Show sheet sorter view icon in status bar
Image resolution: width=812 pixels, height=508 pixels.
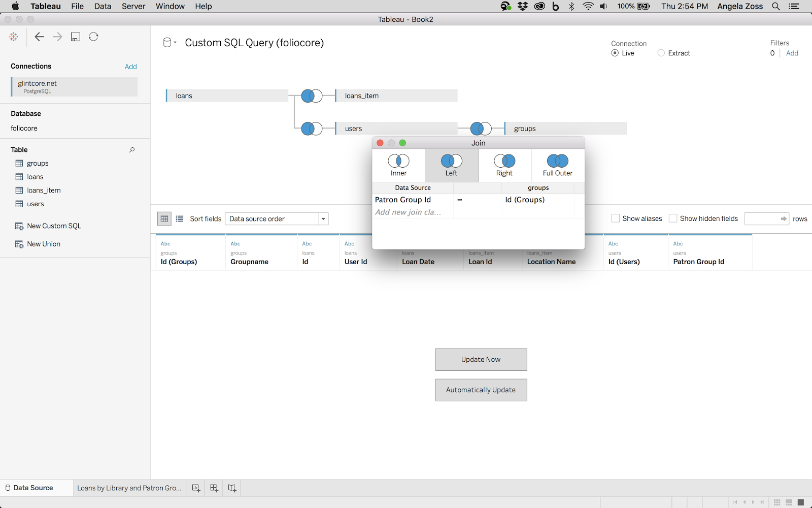pos(777,502)
